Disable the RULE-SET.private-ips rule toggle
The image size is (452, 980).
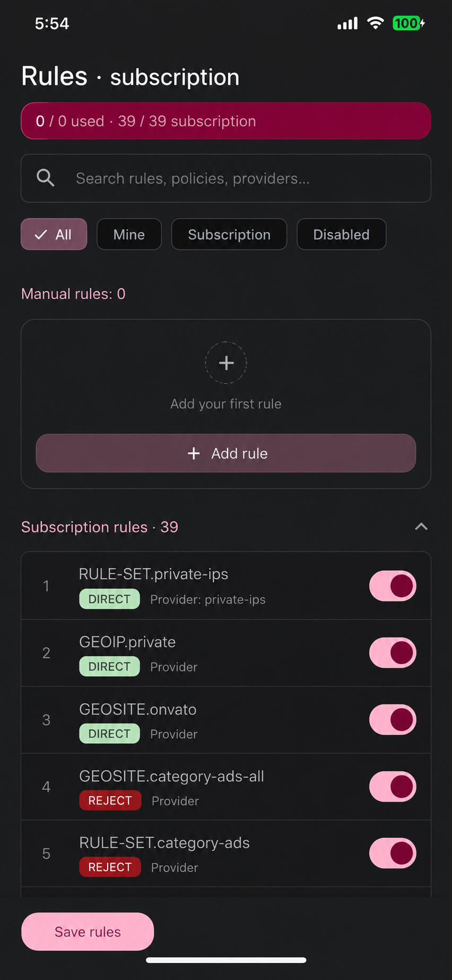[x=393, y=586]
